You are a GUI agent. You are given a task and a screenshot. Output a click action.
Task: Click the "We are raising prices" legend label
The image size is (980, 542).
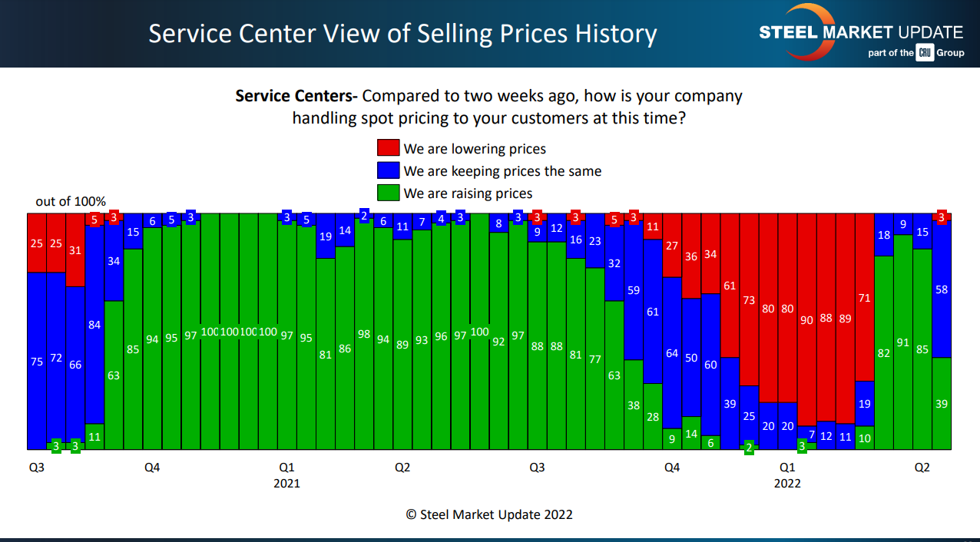[x=468, y=193]
